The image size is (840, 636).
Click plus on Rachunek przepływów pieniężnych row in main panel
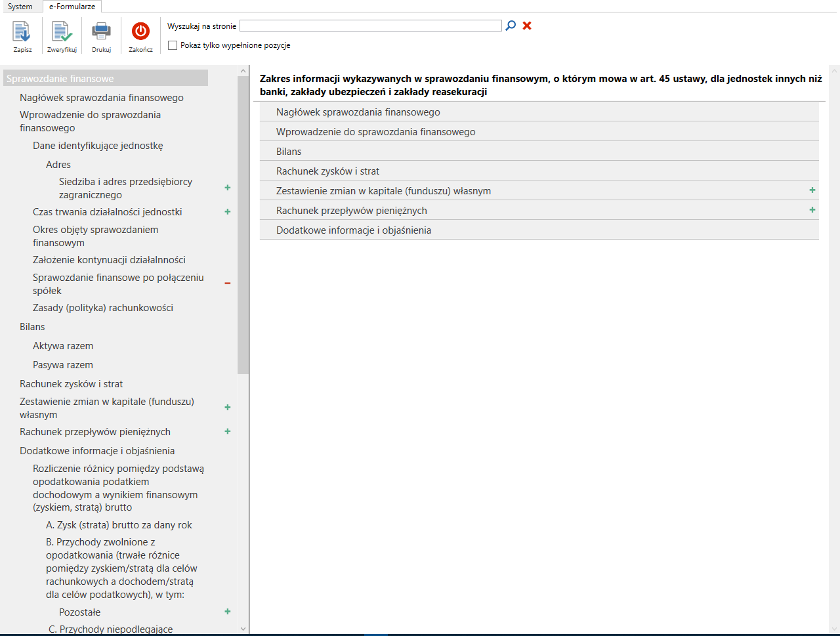pos(812,209)
